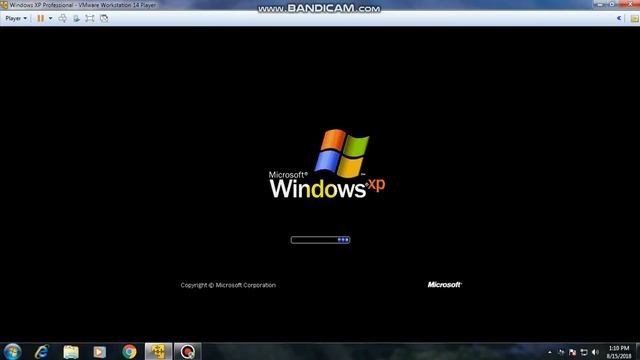Click the Copyright Microsoft Corporation text
Image resolution: width=640 pixels, height=360 pixels.
(x=228, y=285)
